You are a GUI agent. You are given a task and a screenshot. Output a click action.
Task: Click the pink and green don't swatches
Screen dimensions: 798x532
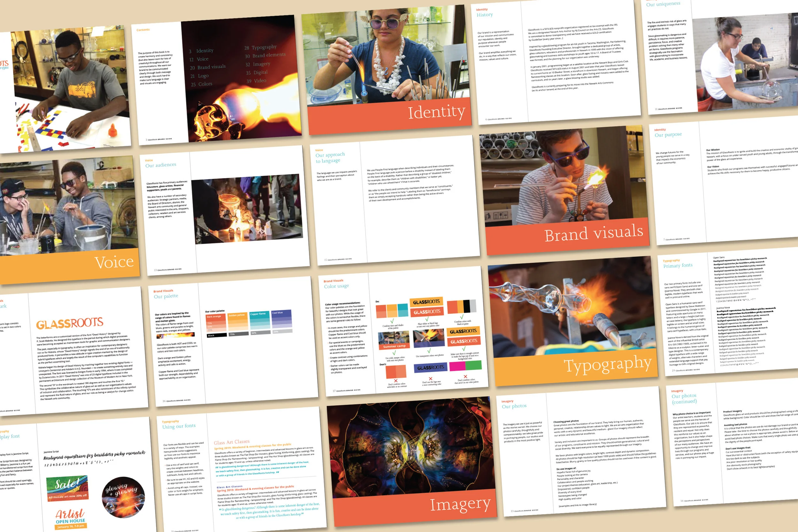tap(465, 366)
